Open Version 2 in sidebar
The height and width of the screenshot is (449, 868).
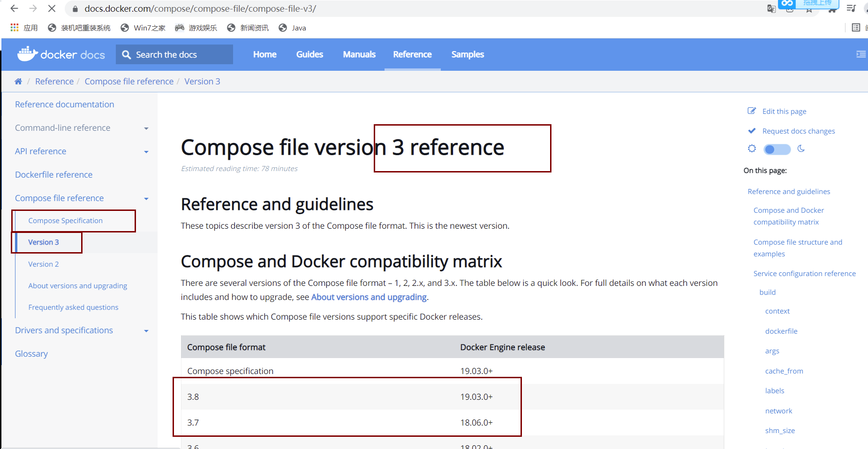coord(44,264)
